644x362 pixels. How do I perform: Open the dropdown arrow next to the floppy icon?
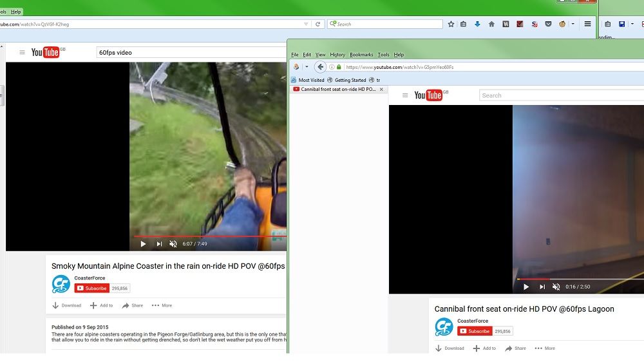632,24
